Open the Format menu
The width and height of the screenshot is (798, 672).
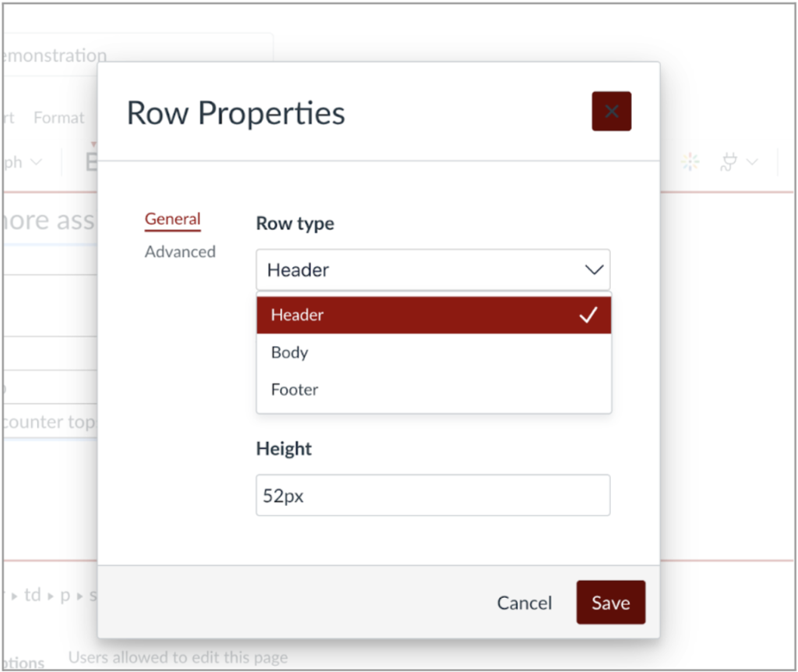[x=58, y=117]
